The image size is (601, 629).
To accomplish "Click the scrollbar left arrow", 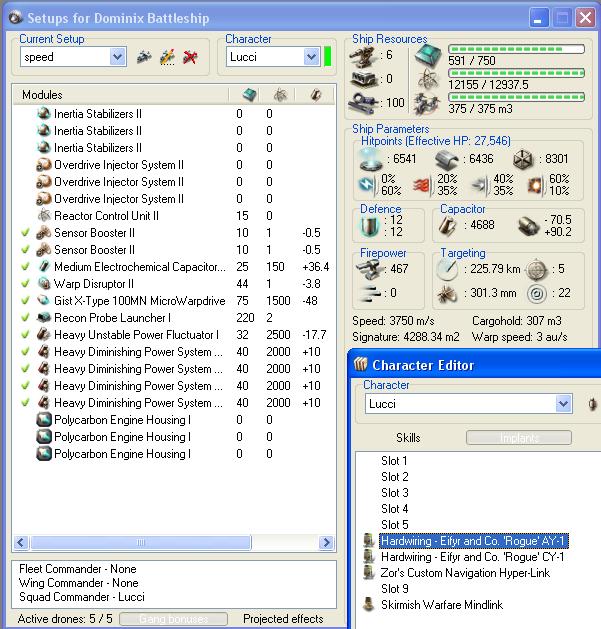I will coord(21,543).
